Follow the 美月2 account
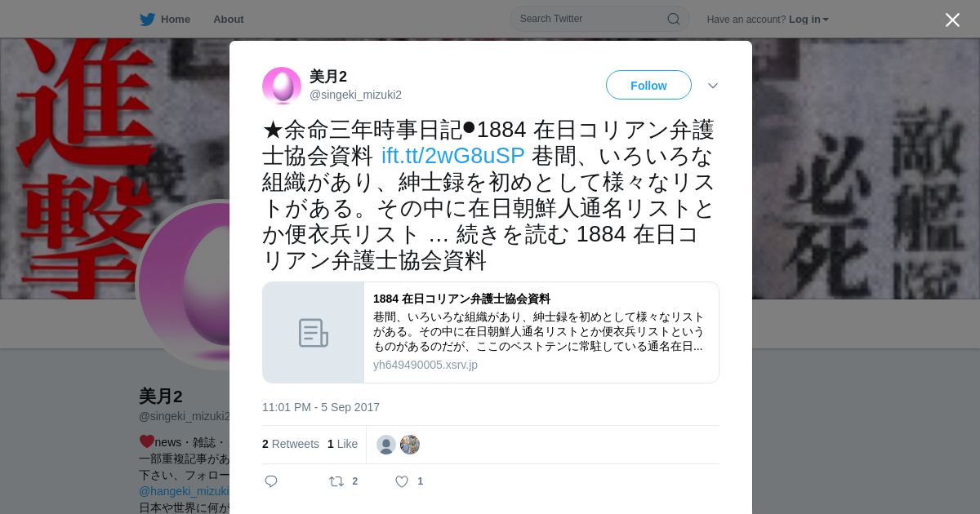Viewport: 980px width, 514px height. tap(648, 85)
